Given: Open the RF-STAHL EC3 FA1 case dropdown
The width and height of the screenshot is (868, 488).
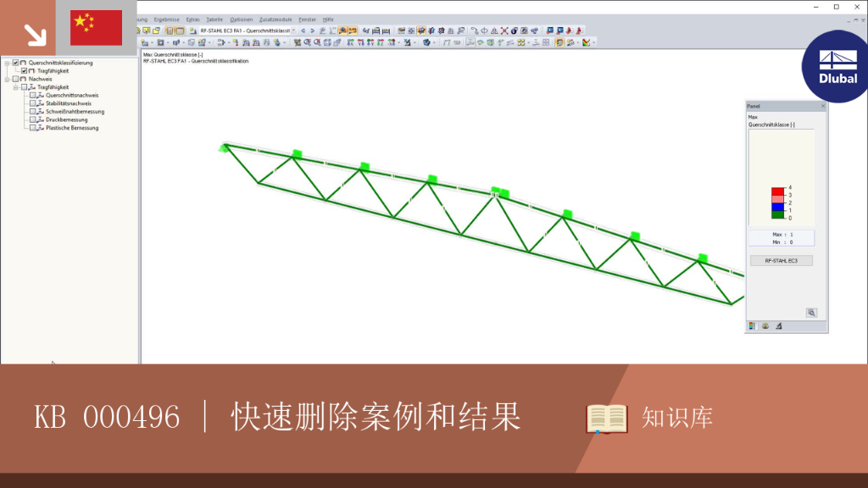Looking at the screenshot, I should (293, 31).
